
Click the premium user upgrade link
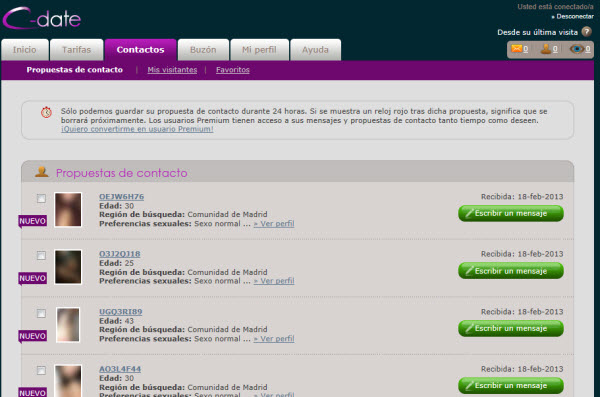tap(137, 129)
